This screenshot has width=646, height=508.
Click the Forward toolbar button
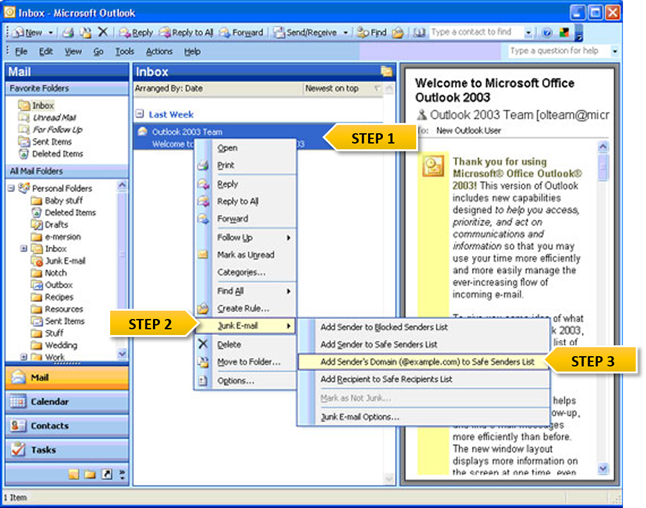coord(241,32)
